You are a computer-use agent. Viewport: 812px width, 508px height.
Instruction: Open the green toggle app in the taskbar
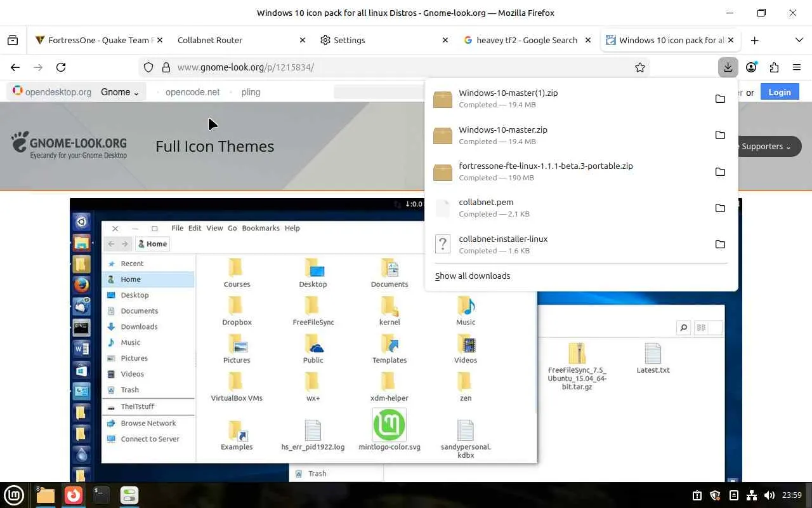129,495
